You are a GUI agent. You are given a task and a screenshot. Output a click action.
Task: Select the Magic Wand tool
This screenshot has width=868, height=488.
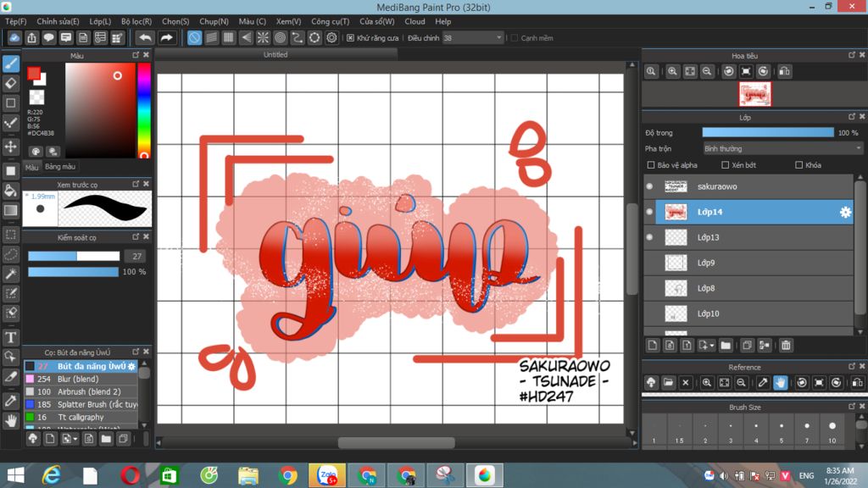pos(11,274)
